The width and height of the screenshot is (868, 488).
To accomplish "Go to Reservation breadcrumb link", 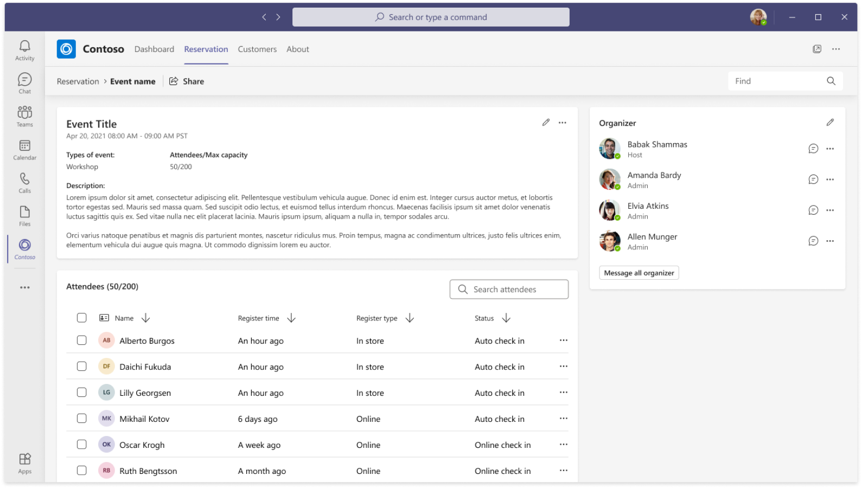I will 78,81.
